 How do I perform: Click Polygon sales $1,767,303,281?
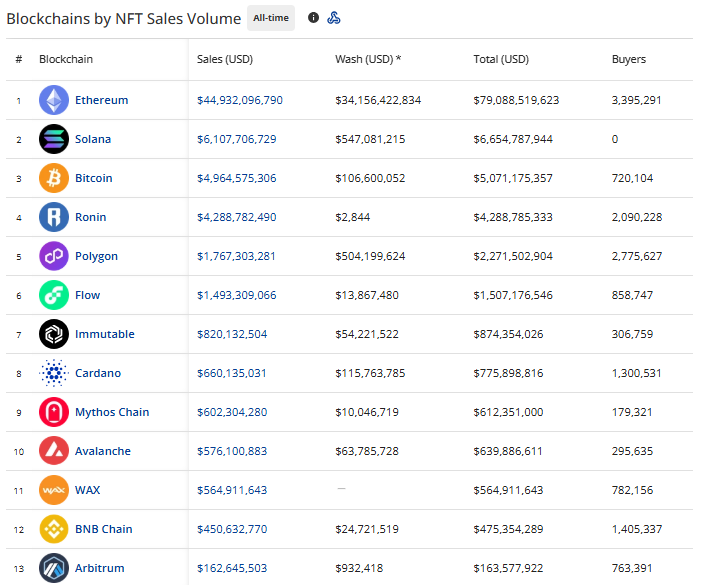[236, 256]
